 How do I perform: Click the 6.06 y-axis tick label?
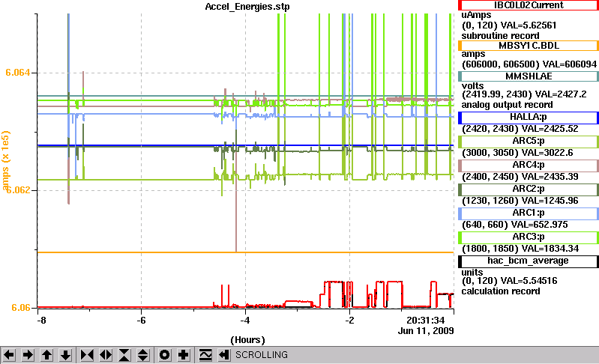pos(21,308)
